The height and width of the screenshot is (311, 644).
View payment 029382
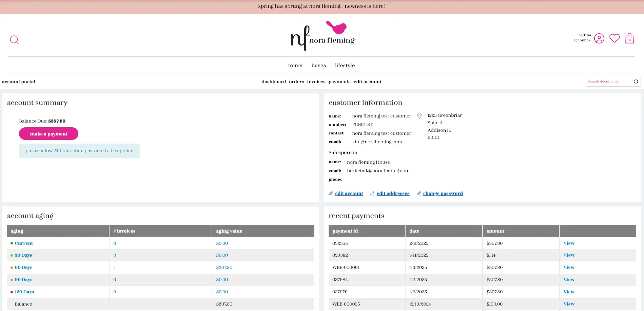pyautogui.click(x=569, y=255)
